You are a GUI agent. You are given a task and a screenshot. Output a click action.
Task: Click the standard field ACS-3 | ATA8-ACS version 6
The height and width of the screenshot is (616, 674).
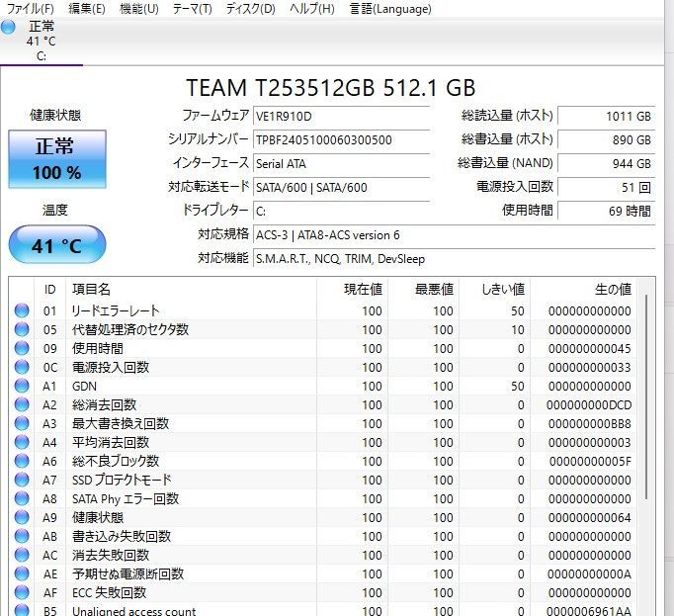pos(454,235)
